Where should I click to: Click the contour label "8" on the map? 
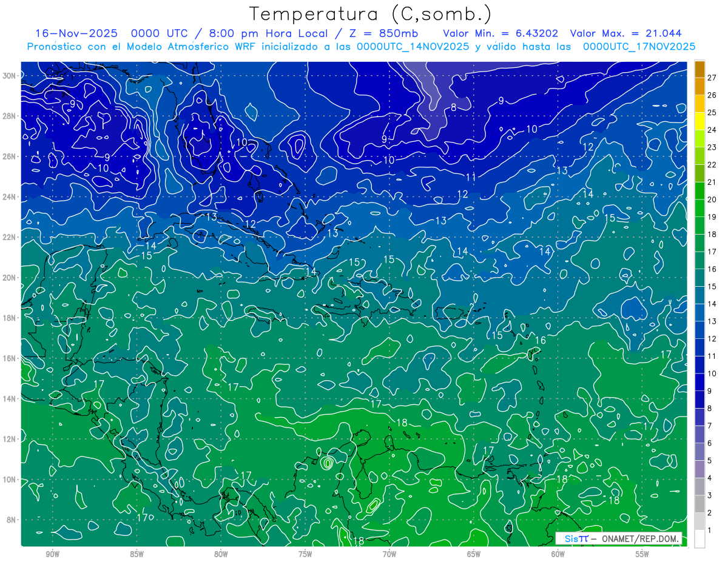coord(453,108)
